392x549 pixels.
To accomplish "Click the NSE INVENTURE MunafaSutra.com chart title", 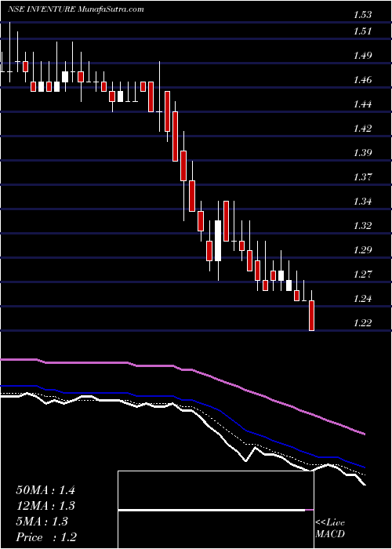I will click(x=75, y=9).
